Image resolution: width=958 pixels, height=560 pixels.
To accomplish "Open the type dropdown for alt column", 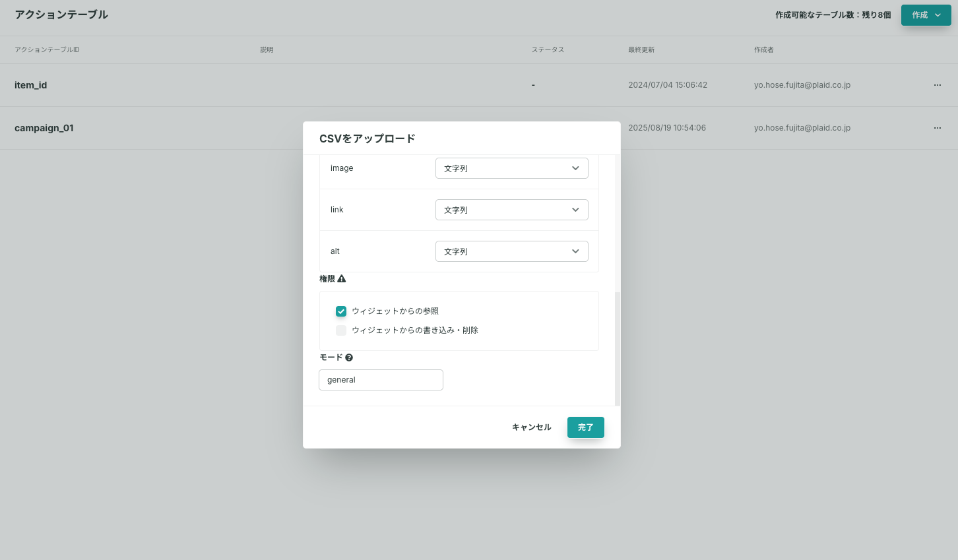I will point(512,251).
